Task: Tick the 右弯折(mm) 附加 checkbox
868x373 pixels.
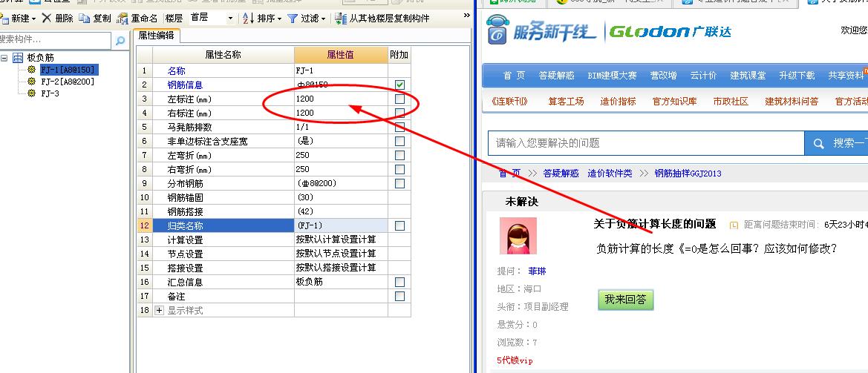Action: pyautogui.click(x=399, y=170)
